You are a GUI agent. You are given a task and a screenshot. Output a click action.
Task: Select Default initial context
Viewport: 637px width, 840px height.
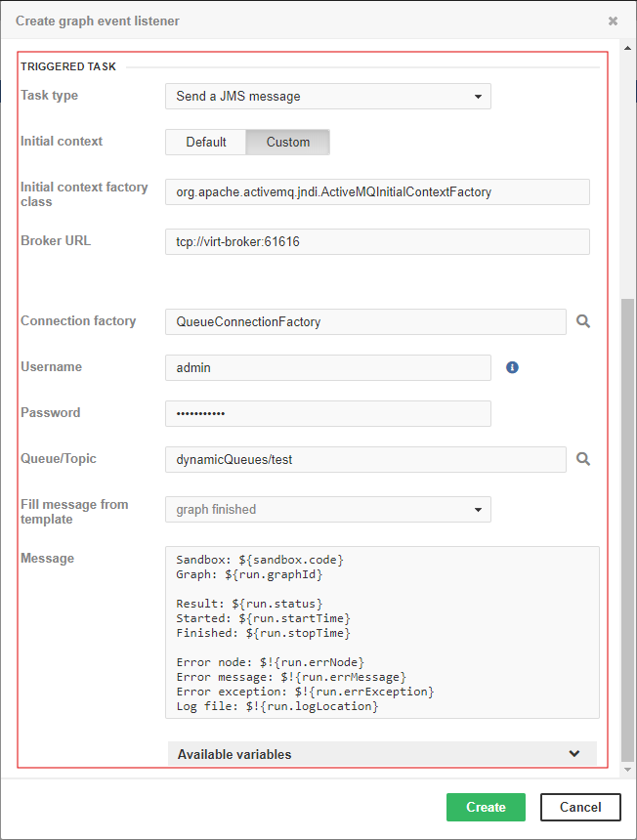point(206,143)
